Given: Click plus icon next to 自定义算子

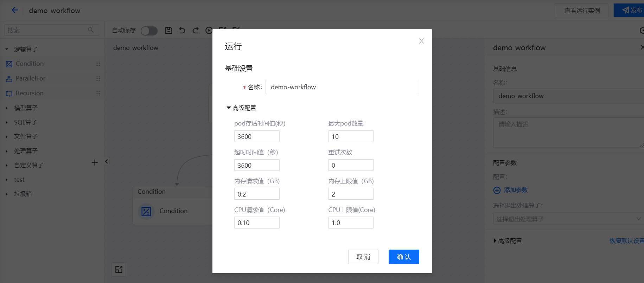Looking at the screenshot, I should [x=95, y=162].
